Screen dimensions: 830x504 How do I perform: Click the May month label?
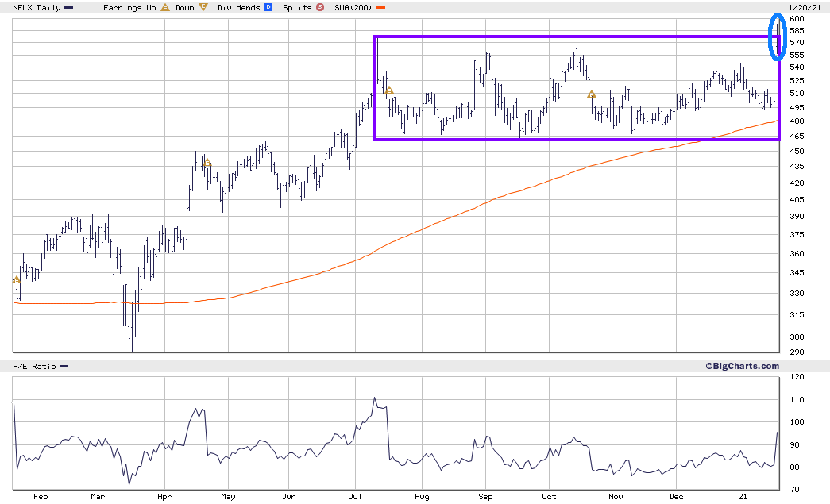pos(228,497)
